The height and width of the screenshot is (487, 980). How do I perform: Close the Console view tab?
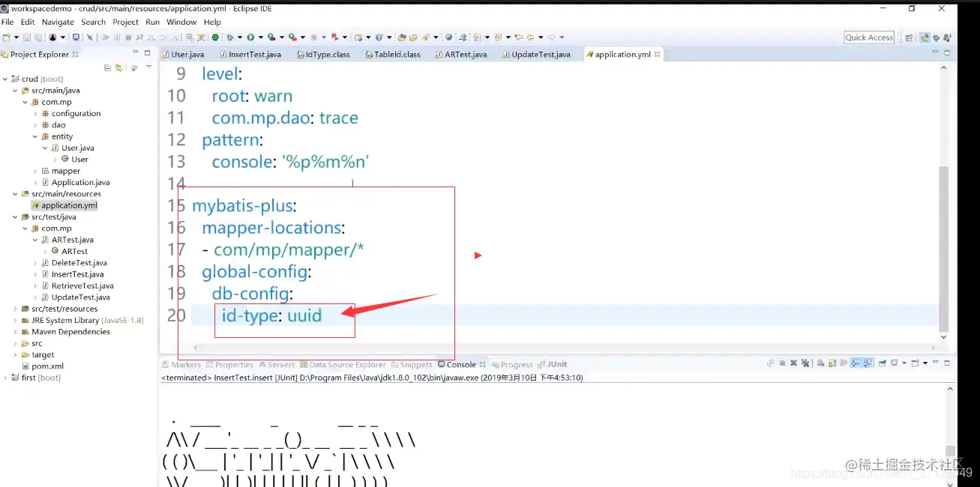coord(482,364)
